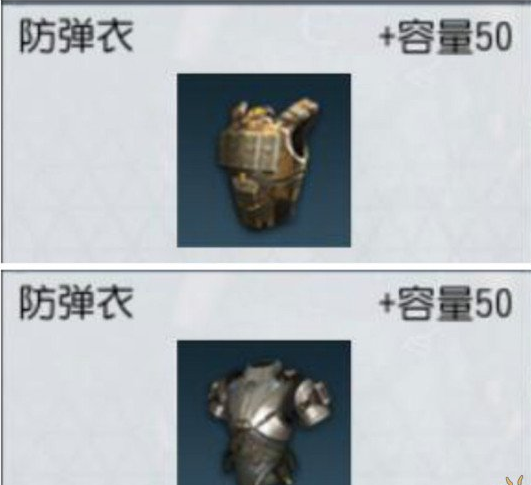The width and height of the screenshot is (531, 485).
Task: Click the white divider between the two cards
Action: pos(266,267)
